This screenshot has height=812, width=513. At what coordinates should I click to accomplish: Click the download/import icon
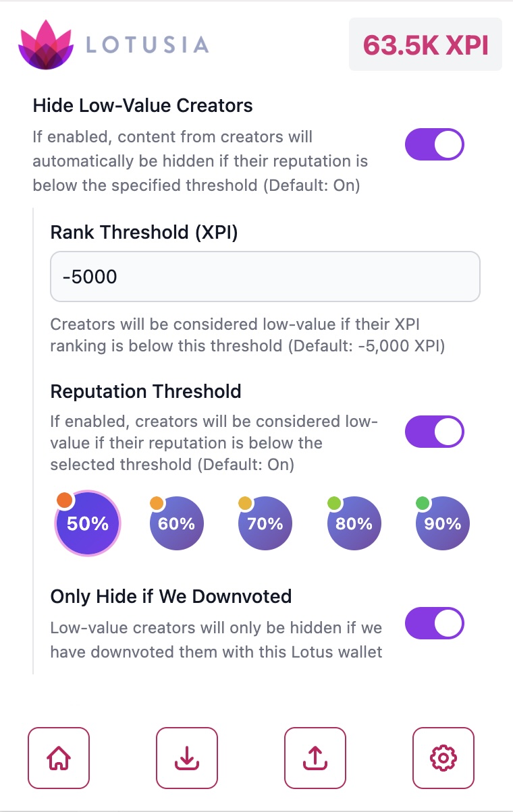pos(186,758)
